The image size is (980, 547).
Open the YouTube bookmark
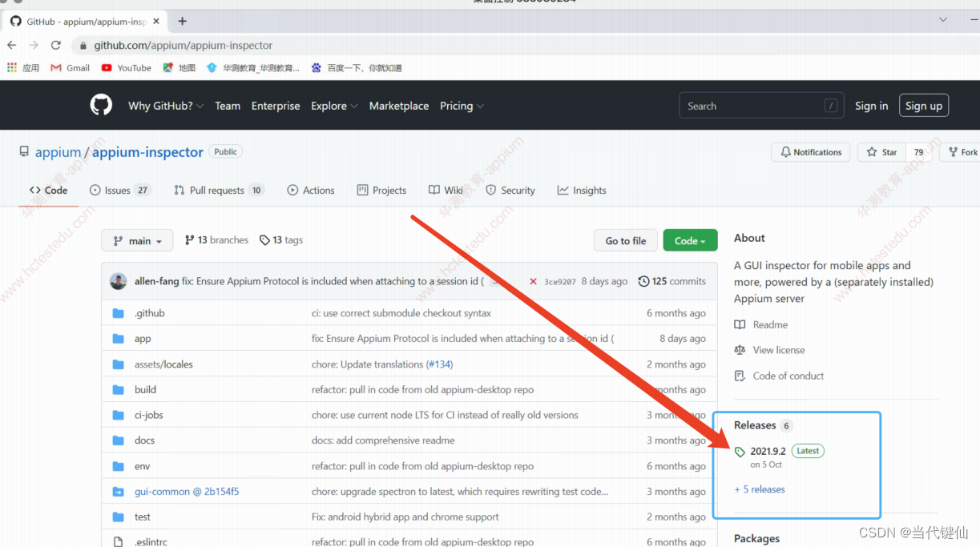pyautogui.click(x=127, y=68)
